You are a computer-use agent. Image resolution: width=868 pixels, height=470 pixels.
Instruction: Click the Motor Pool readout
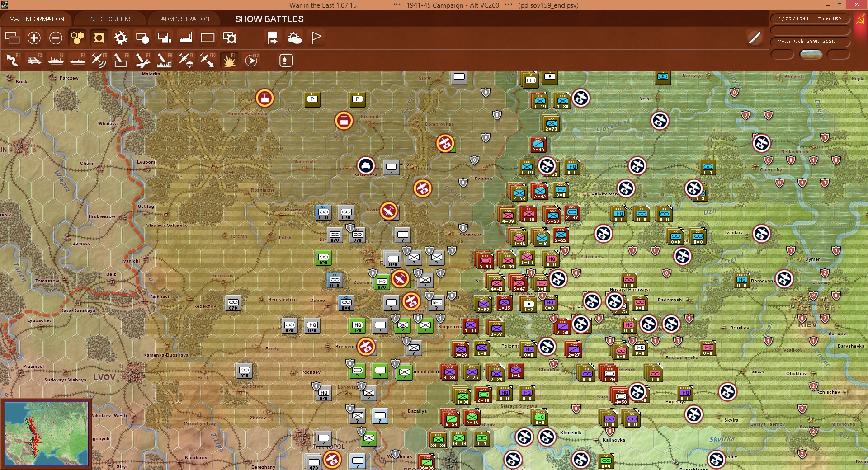coord(810,42)
